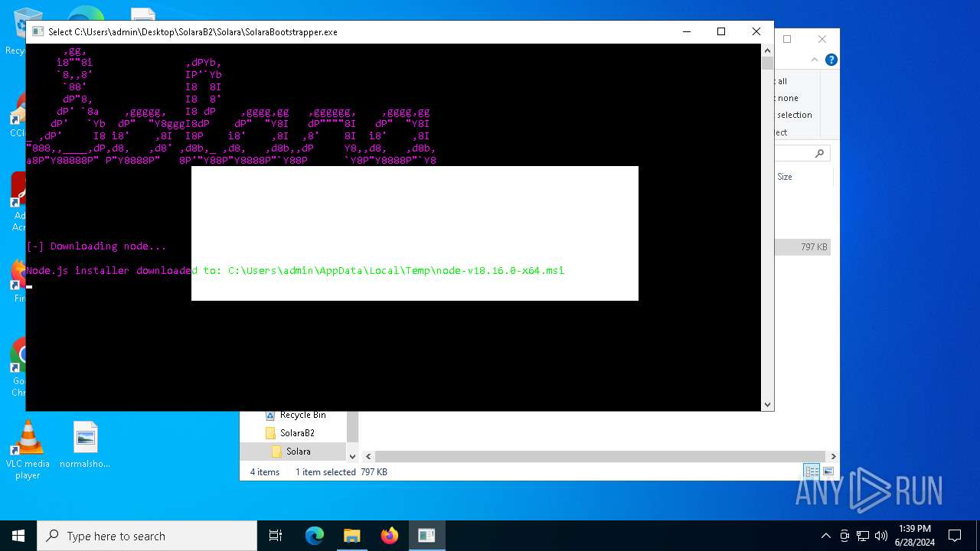Viewport: 980px width, 551px height.
Task: Switch Explorer to Details view
Action: [812, 471]
